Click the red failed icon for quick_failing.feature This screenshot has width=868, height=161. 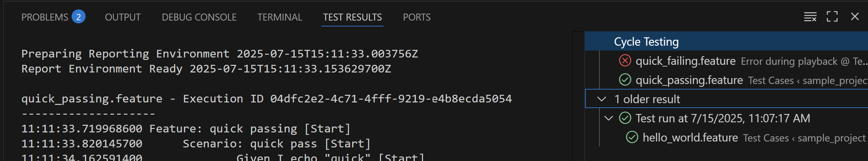pyautogui.click(x=625, y=61)
